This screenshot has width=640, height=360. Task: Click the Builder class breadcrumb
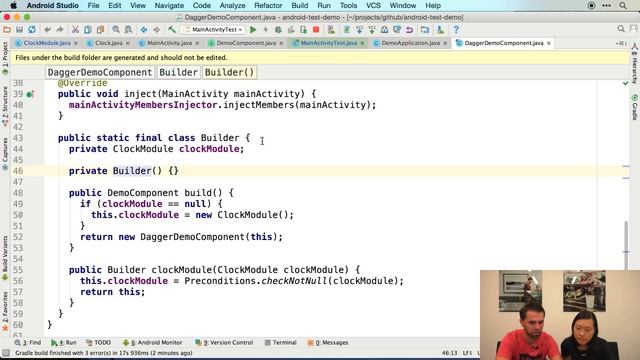click(178, 72)
